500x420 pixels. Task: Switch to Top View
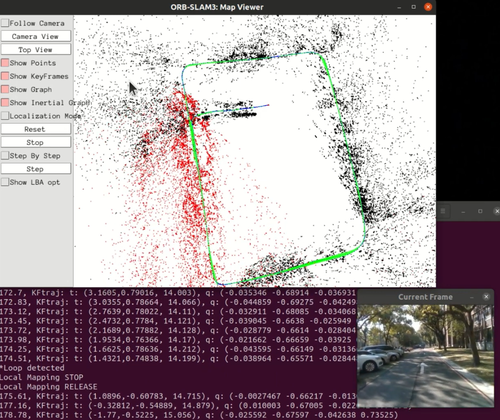[36, 50]
